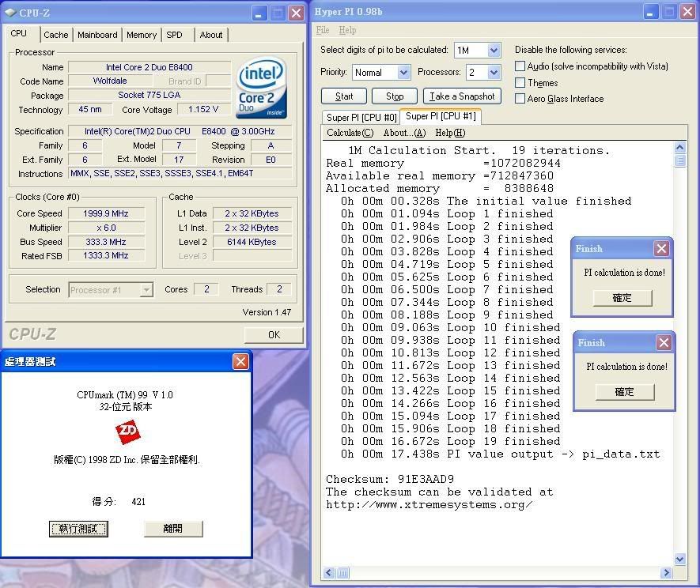Confirm upper Finish dialog with 確定
Screen dimensions: 700x588
(622, 298)
